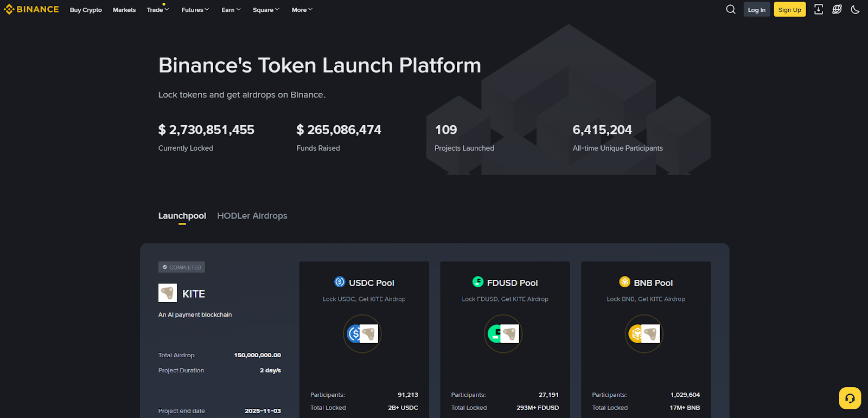The image size is (868, 418).
Task: Switch to the HODLer Airdrops tab
Action: [252, 216]
